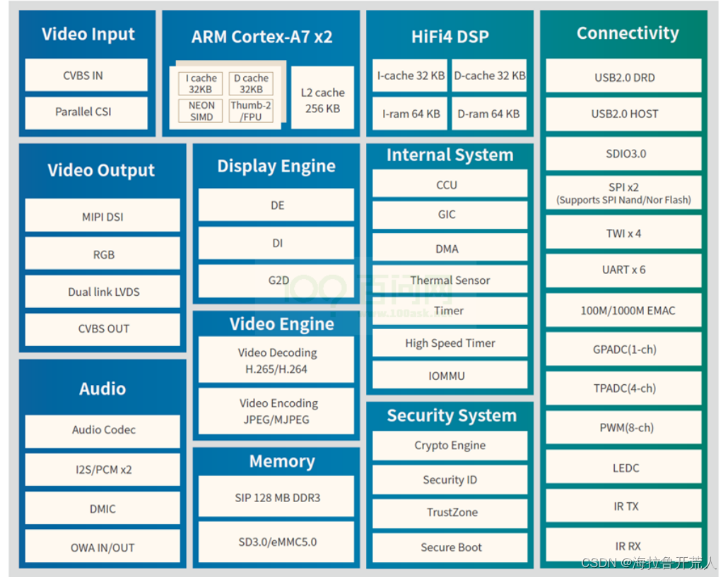Click the Dual link LVDS block

point(102,291)
